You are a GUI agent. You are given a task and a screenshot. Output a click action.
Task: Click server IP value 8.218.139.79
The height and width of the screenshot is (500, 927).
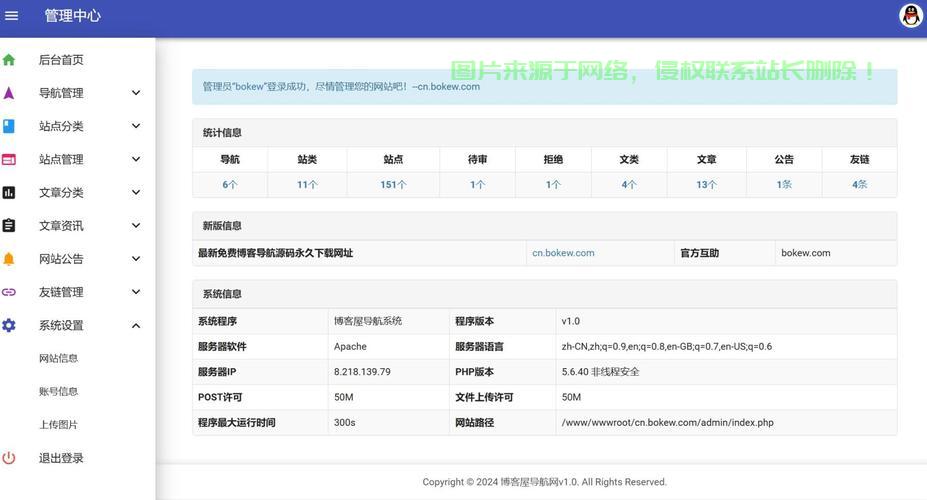pos(362,372)
